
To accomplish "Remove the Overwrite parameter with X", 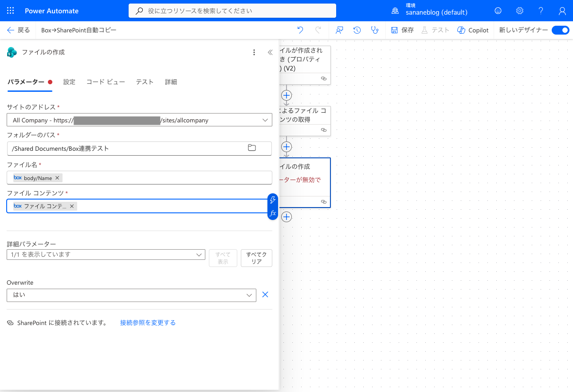I will 265,294.
